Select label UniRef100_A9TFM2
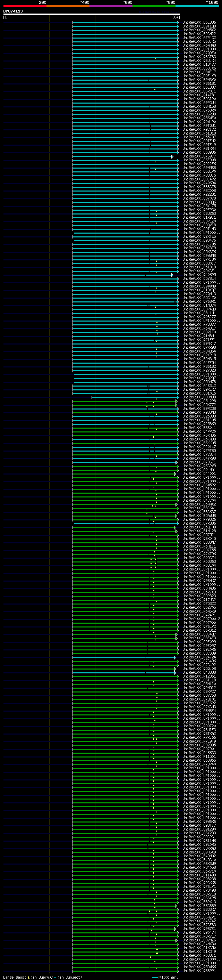222x980 pixels. 199,141
